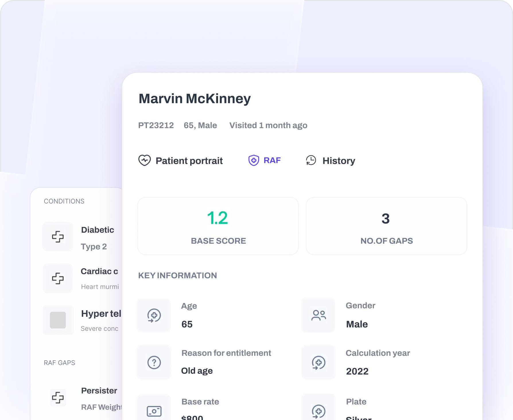The image size is (513, 420).
Task: Click the Plate icon tile
Action: pyautogui.click(x=318, y=411)
